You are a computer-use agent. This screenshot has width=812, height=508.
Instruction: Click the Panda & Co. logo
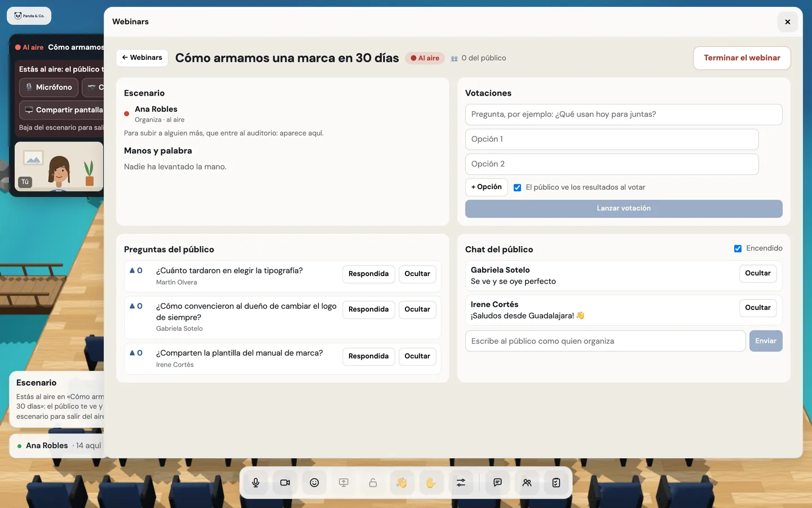click(29, 16)
